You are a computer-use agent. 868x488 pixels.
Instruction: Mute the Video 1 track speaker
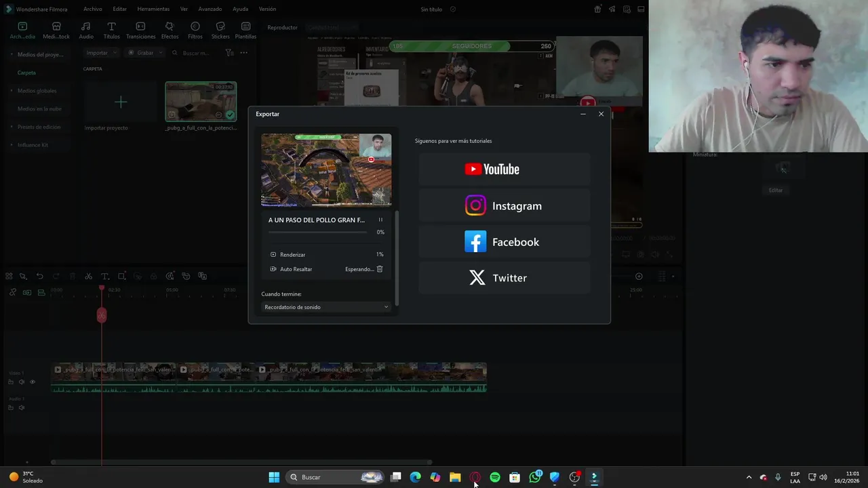[x=21, y=382]
